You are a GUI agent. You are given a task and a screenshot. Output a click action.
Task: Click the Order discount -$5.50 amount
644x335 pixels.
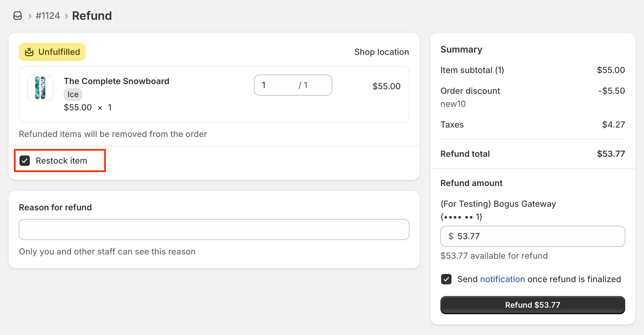click(612, 91)
